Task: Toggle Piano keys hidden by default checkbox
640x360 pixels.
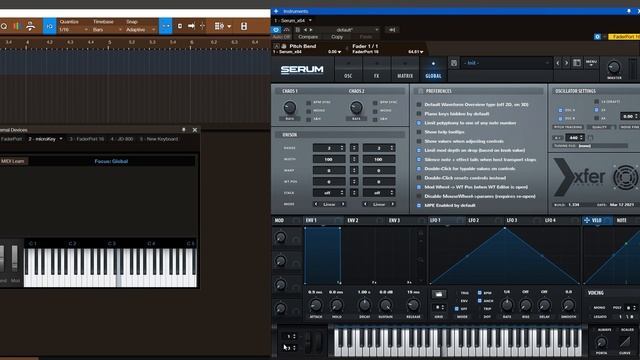Action: 419,114
